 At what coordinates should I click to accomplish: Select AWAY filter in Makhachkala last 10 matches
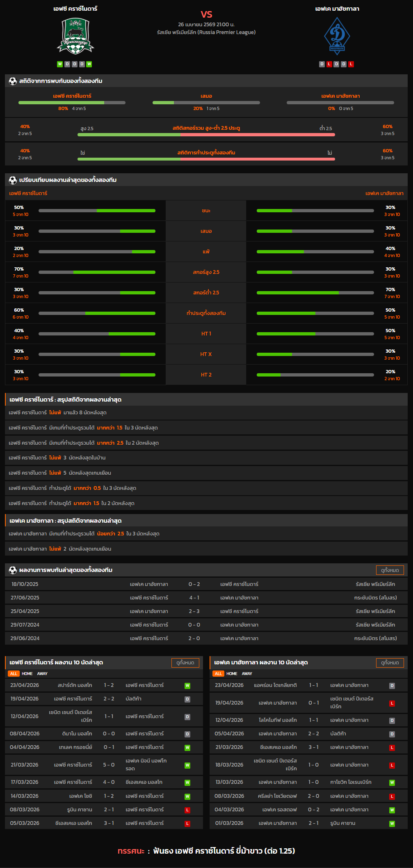[x=247, y=674]
